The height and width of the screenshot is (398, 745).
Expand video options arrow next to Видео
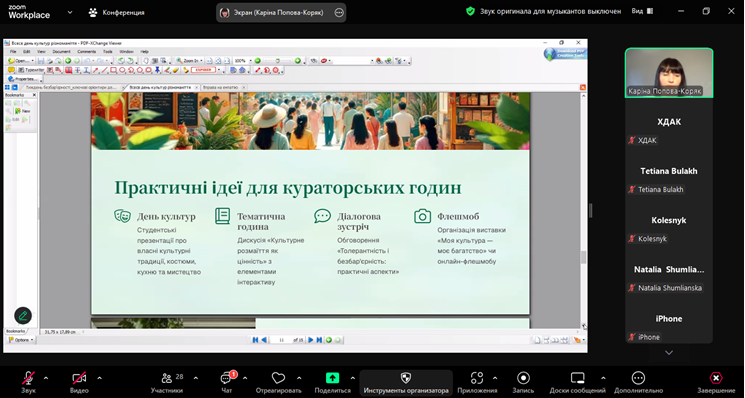click(x=99, y=378)
